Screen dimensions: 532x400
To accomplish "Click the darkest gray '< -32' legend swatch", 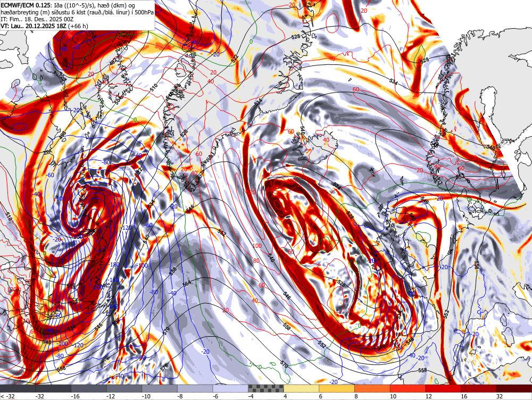I will pyautogui.click(x=18, y=388).
